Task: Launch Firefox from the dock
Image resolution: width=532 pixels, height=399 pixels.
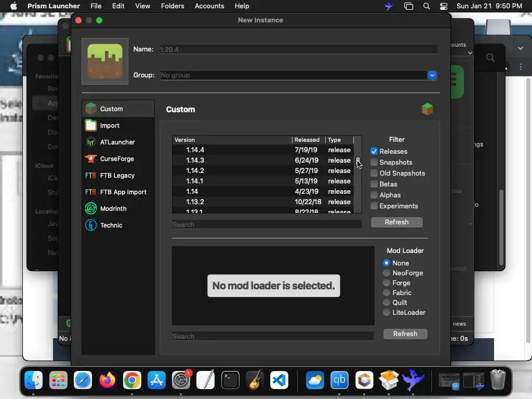Action: coord(107,380)
